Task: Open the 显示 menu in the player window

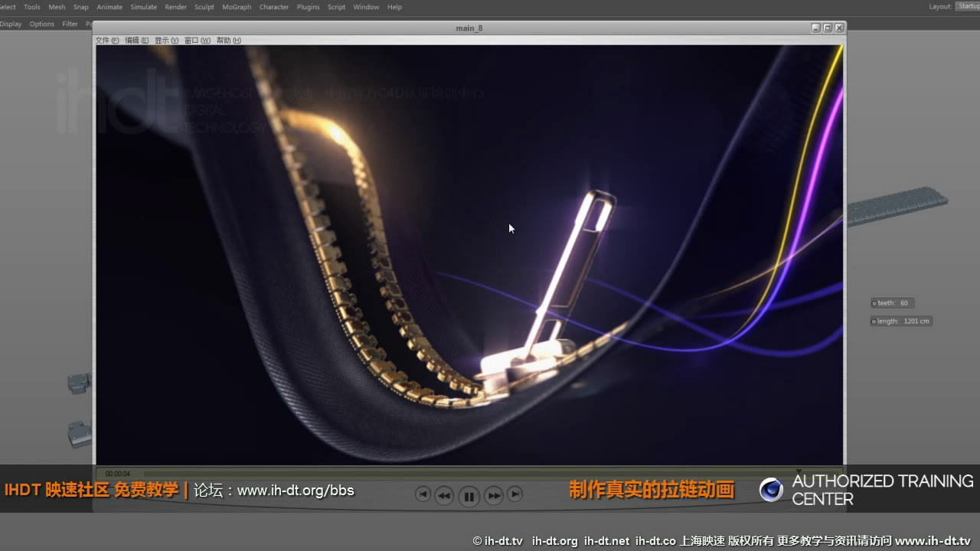Action: click(x=164, y=40)
